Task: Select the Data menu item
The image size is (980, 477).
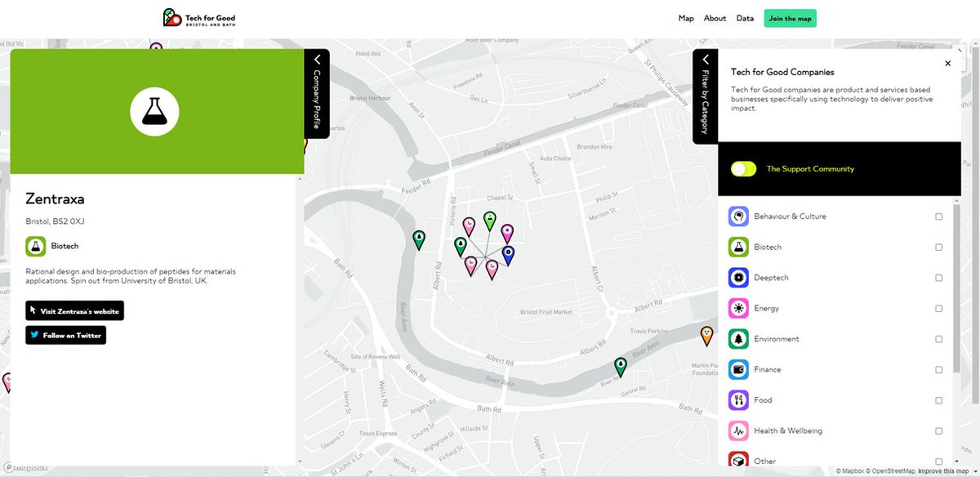Action: point(744,17)
